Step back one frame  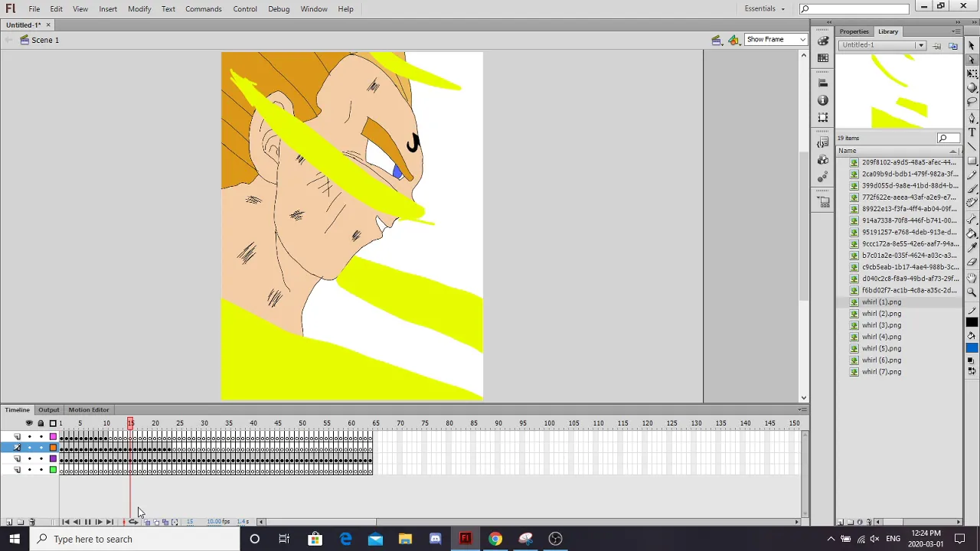(x=77, y=522)
